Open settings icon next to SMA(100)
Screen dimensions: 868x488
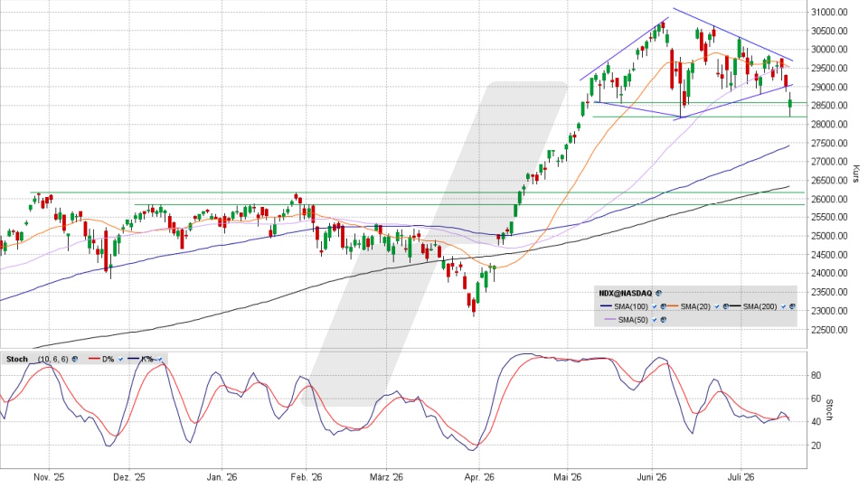(x=663, y=306)
